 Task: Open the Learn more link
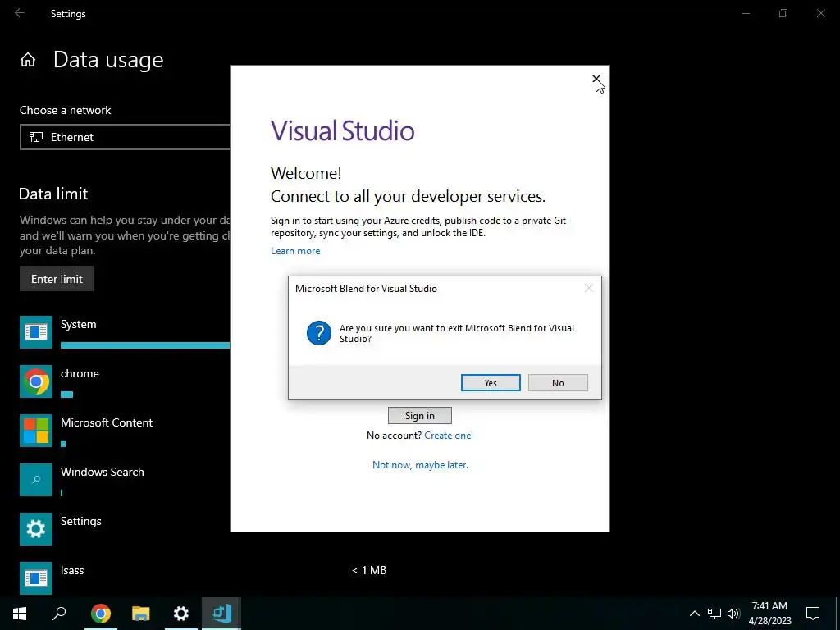click(295, 251)
